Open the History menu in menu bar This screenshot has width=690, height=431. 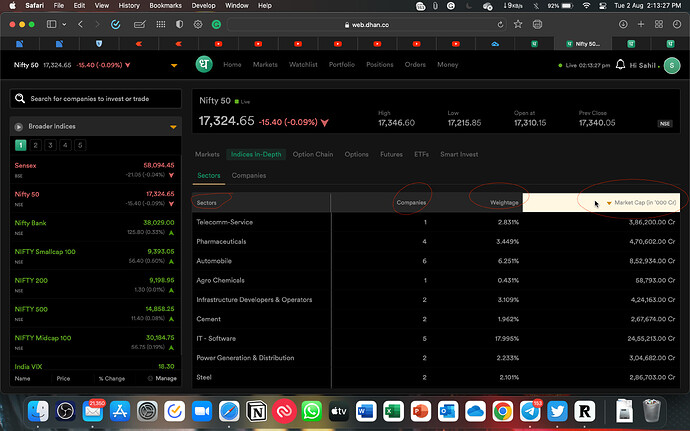coord(129,5)
